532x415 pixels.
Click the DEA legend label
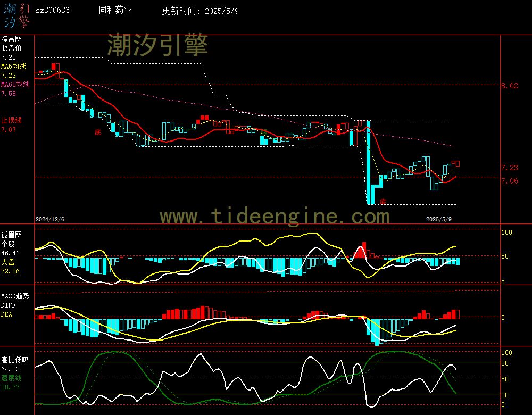click(x=6, y=314)
